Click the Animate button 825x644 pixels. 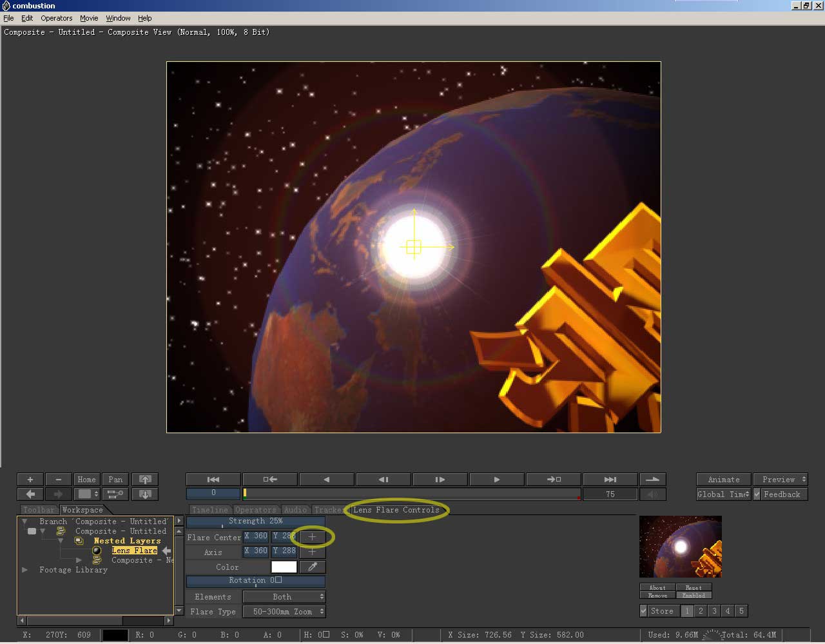[723, 480]
